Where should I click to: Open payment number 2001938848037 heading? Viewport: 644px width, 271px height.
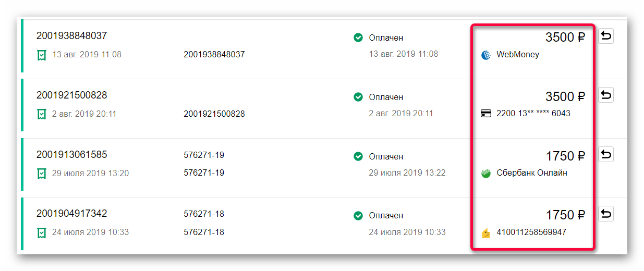(71, 36)
